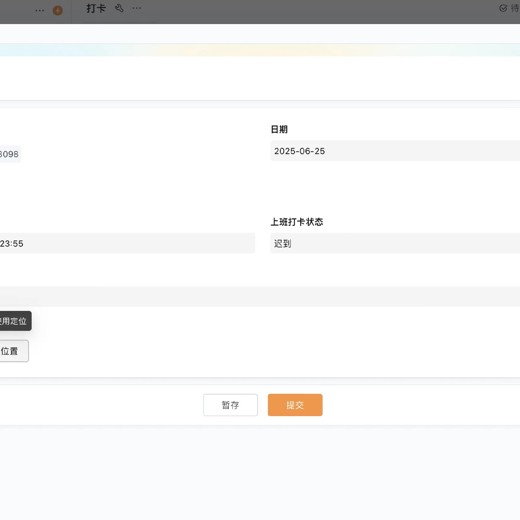Screen dimensions: 520x520
Task: Open the ellipsis menu left of the orange icon
Action: 40,10
